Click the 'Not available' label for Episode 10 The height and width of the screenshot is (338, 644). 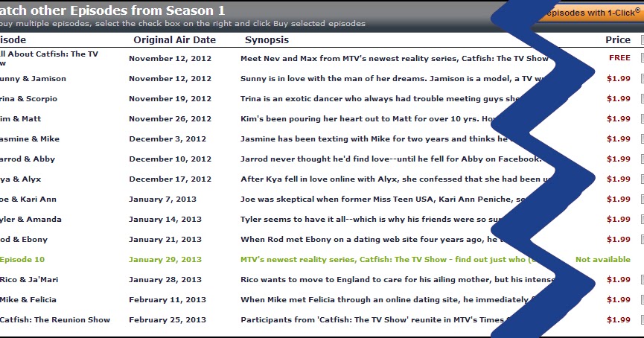coord(603,260)
